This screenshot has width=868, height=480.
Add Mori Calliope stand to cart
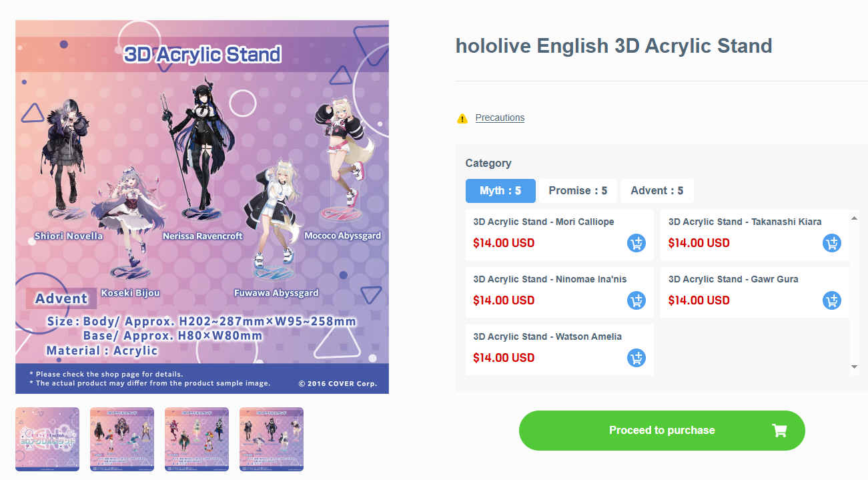click(636, 243)
